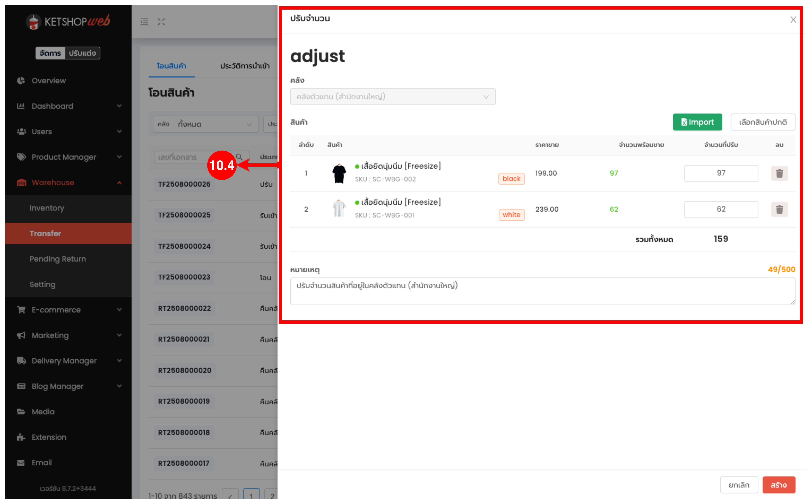Click the green Import button
This screenshot has height=504, width=812.
pyautogui.click(x=697, y=122)
